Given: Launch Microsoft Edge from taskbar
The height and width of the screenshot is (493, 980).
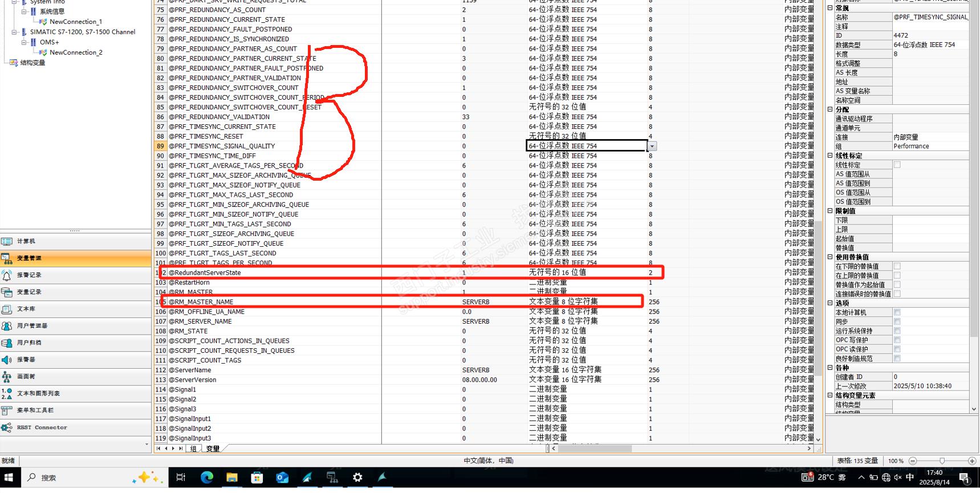Looking at the screenshot, I should click(x=206, y=478).
